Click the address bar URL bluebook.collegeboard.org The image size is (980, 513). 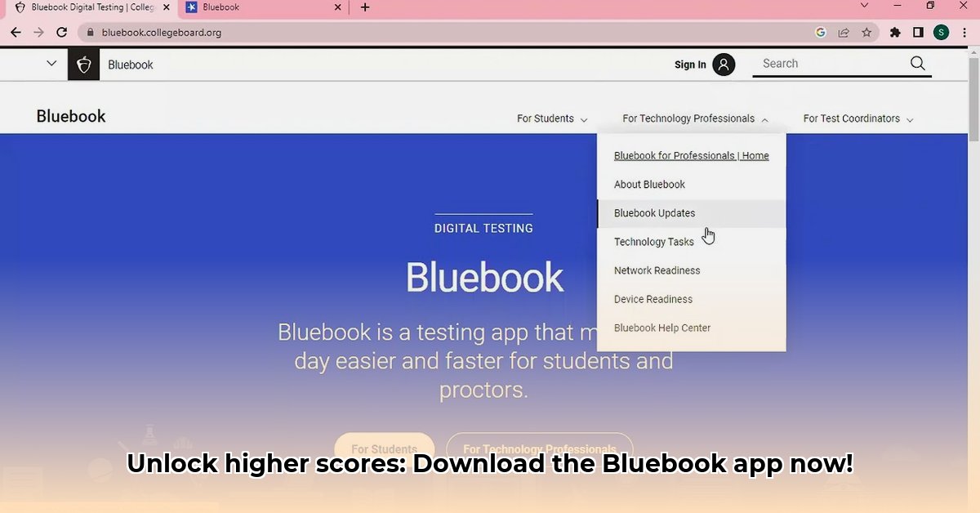click(x=162, y=33)
